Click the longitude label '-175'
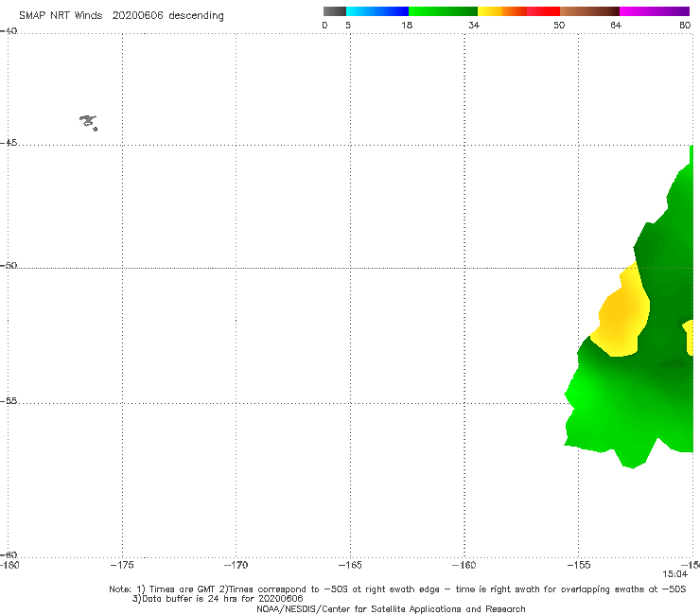 pyautogui.click(x=122, y=565)
